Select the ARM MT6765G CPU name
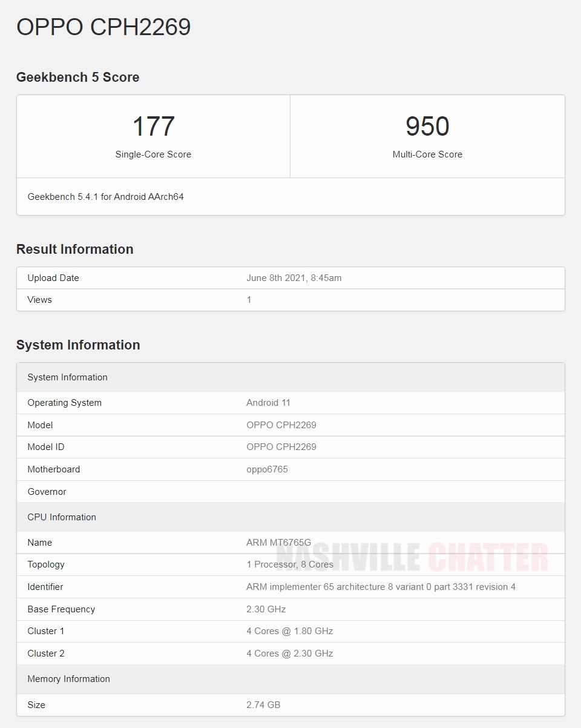 point(278,543)
